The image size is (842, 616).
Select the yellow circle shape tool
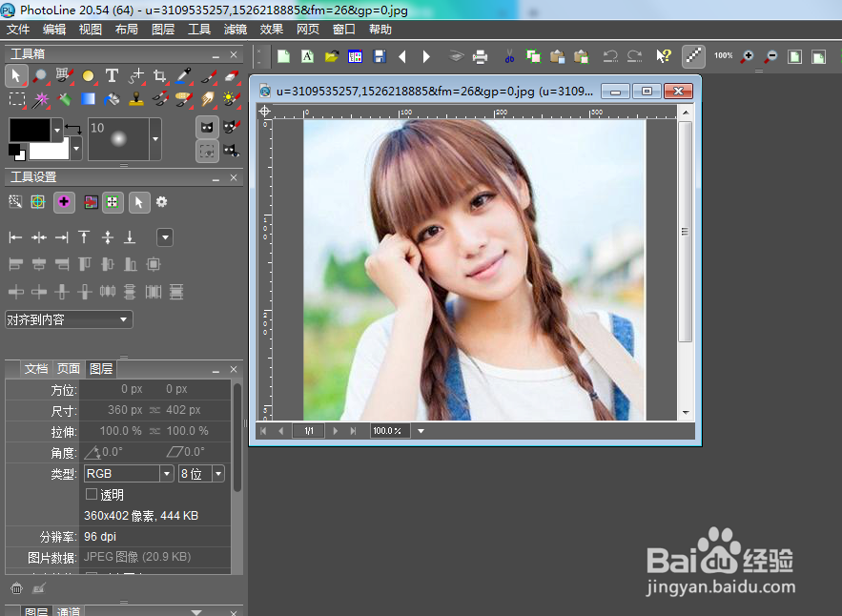(88, 76)
